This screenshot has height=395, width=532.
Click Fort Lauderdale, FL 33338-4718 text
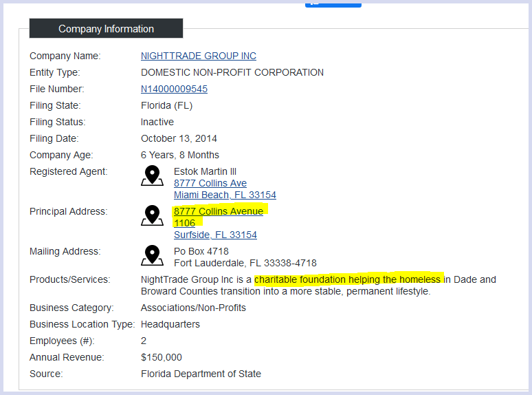[x=245, y=264]
